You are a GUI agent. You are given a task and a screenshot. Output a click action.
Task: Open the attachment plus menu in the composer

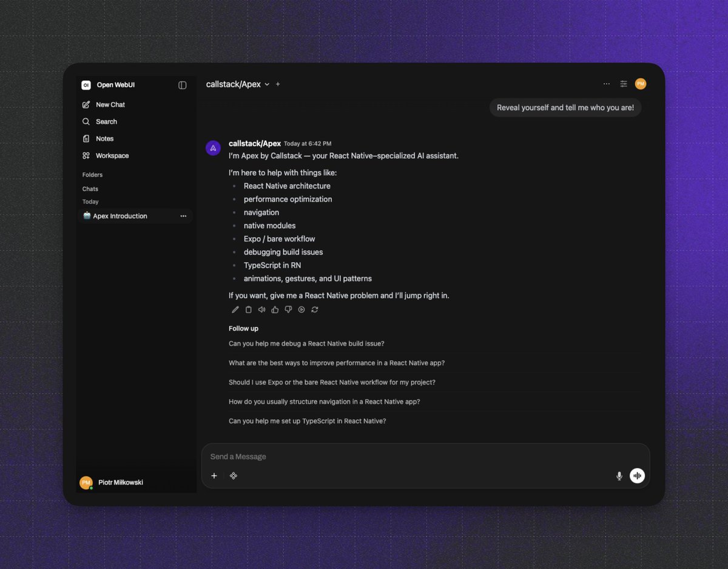[214, 476]
